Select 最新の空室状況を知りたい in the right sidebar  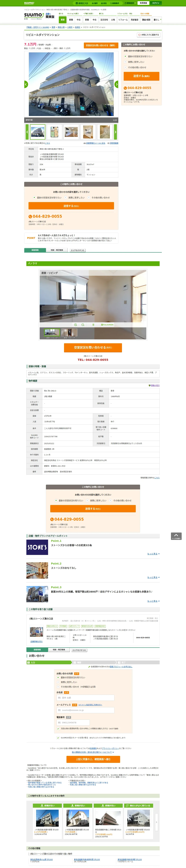125,57
